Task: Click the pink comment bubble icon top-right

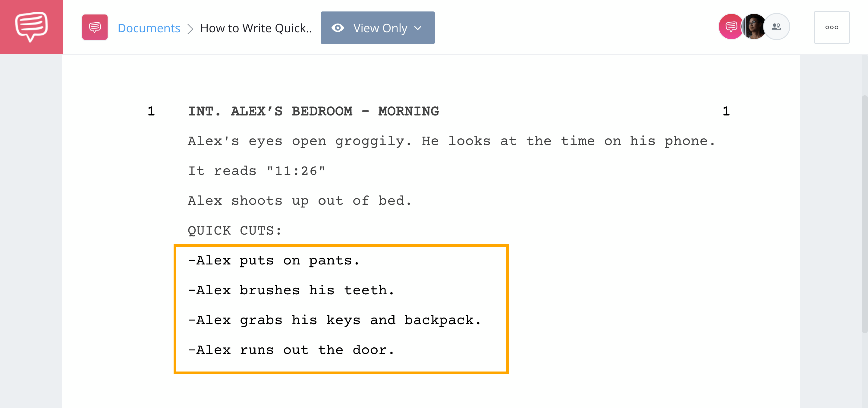Action: pyautogui.click(x=731, y=27)
